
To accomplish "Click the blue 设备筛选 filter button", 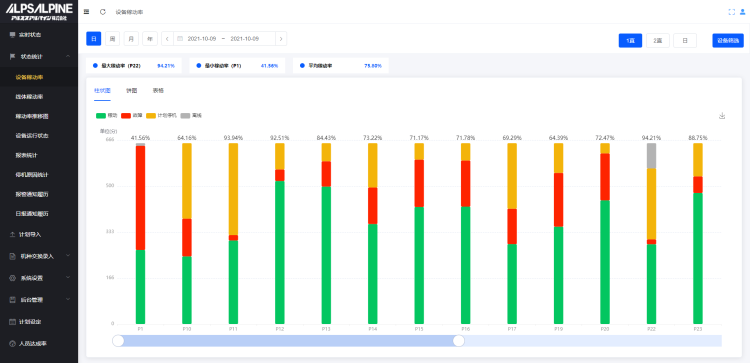I will coord(728,41).
